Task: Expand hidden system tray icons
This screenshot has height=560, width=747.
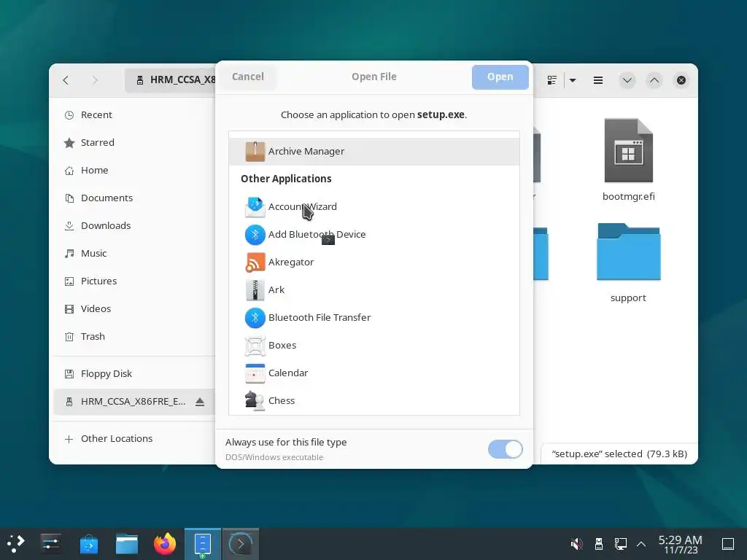Action: 641,544
